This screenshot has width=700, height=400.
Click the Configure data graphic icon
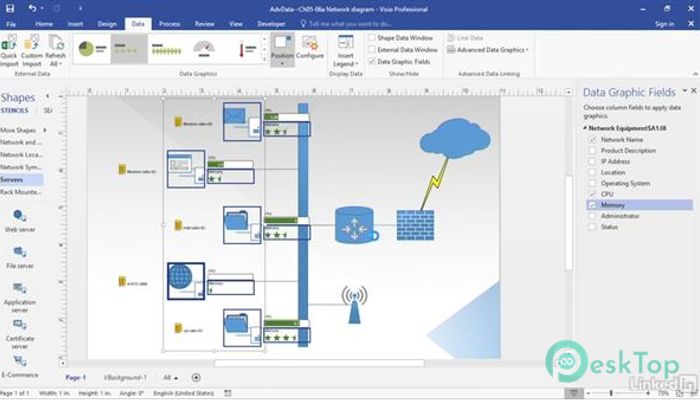pyautogui.click(x=310, y=44)
